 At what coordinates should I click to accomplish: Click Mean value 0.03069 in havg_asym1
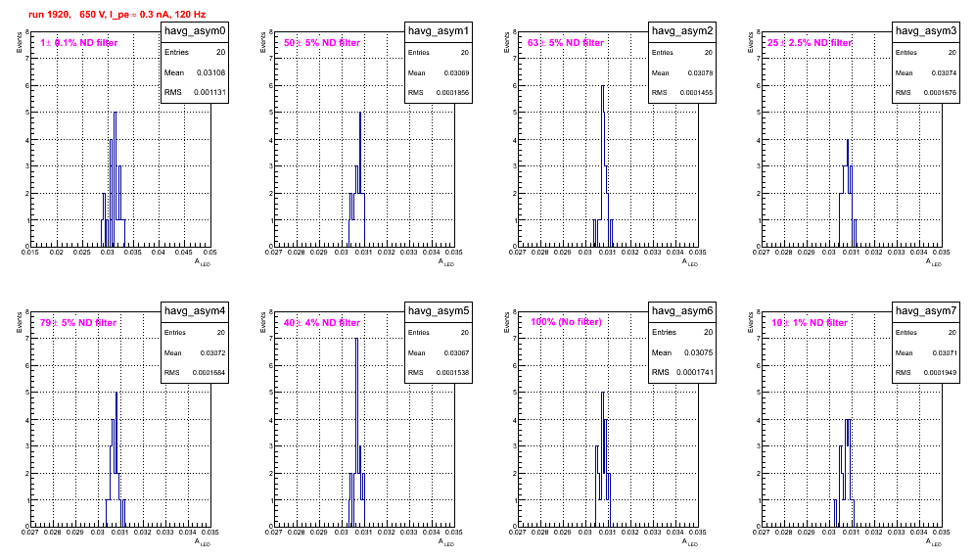click(x=456, y=73)
